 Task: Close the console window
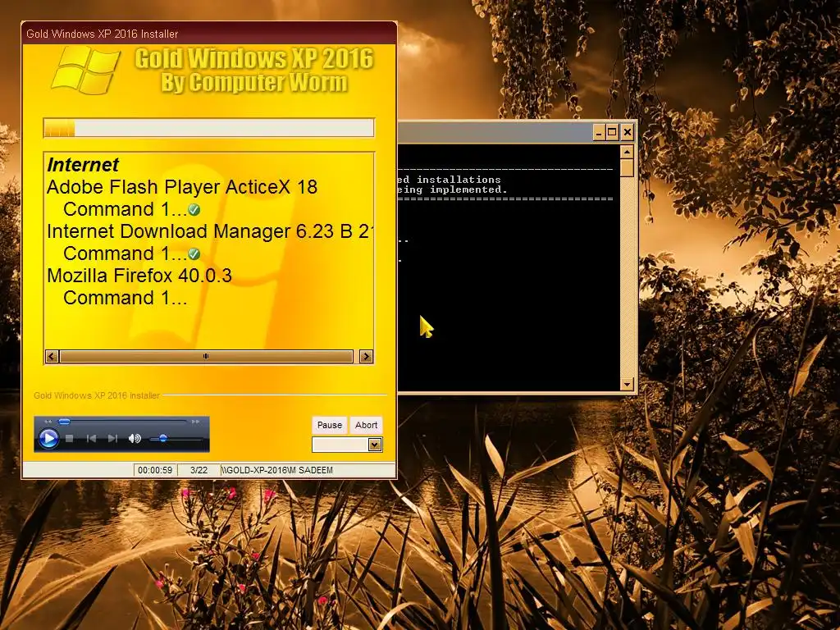628,132
